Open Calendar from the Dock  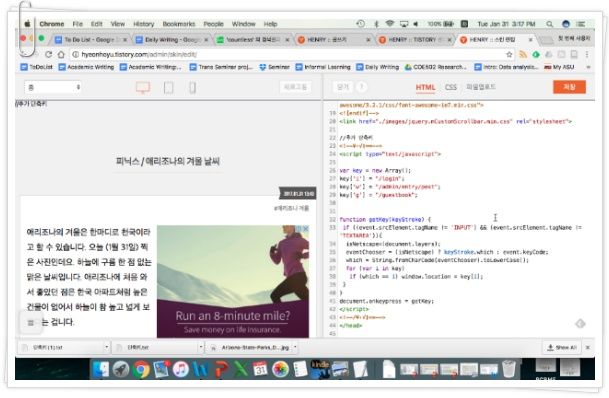pos(260,369)
